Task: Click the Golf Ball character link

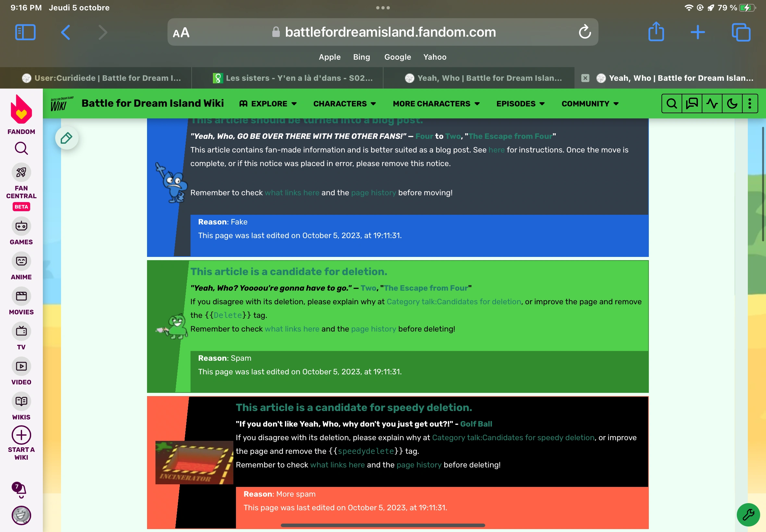Action: tap(476, 424)
